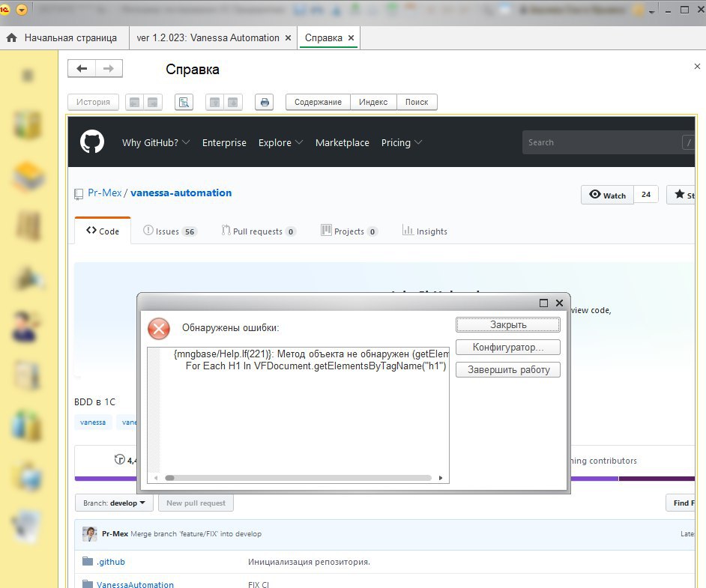Expand the Why GitHub? dropdown
The image size is (706, 588).
[x=156, y=142]
